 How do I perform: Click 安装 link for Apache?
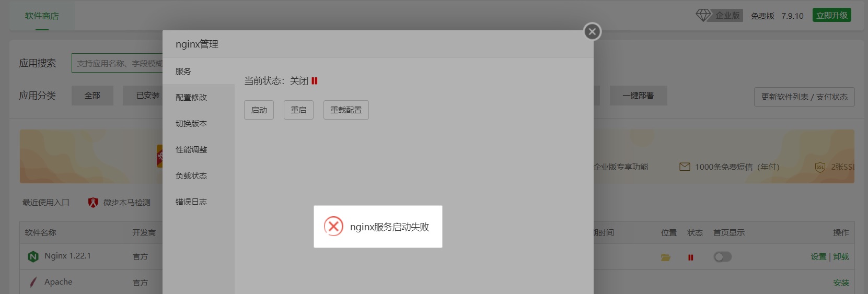(841, 283)
